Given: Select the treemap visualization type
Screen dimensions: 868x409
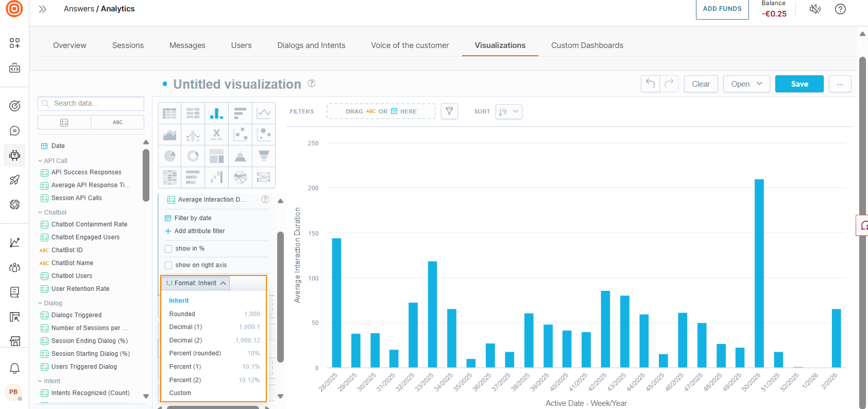Looking at the screenshot, I should 216,156.
